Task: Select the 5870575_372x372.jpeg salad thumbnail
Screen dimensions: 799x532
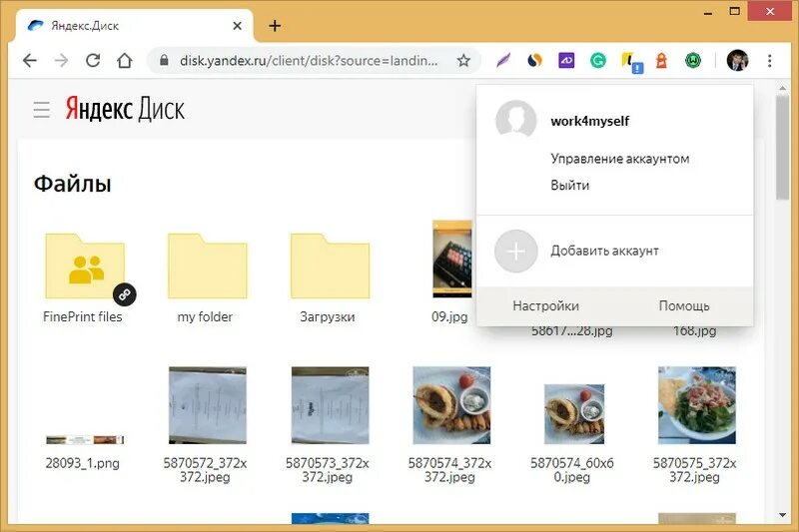Action: tap(696, 405)
